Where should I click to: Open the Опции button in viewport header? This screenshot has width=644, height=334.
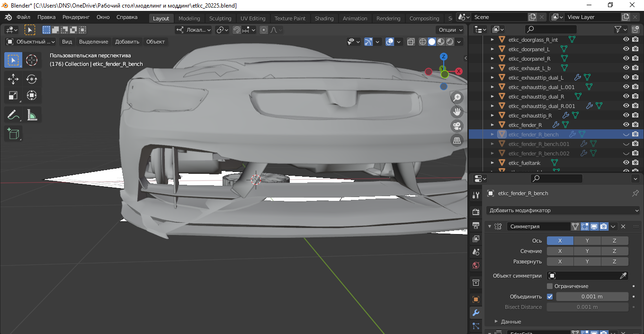[x=449, y=30]
